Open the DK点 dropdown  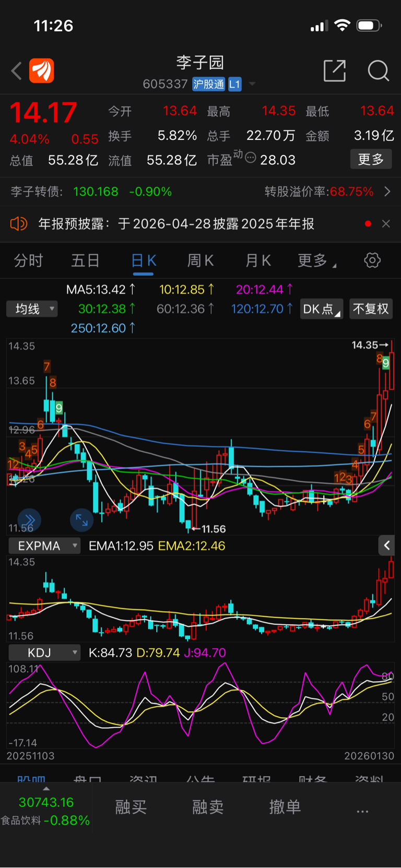click(322, 309)
